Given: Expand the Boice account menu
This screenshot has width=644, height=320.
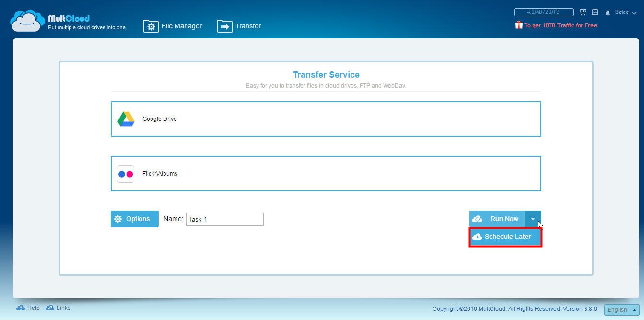Looking at the screenshot, I should pos(626,12).
